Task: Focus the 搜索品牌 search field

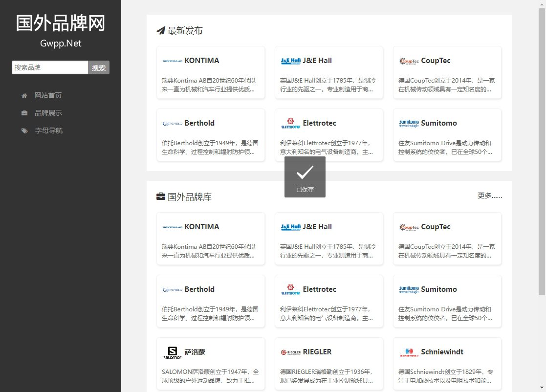Action: click(50, 67)
